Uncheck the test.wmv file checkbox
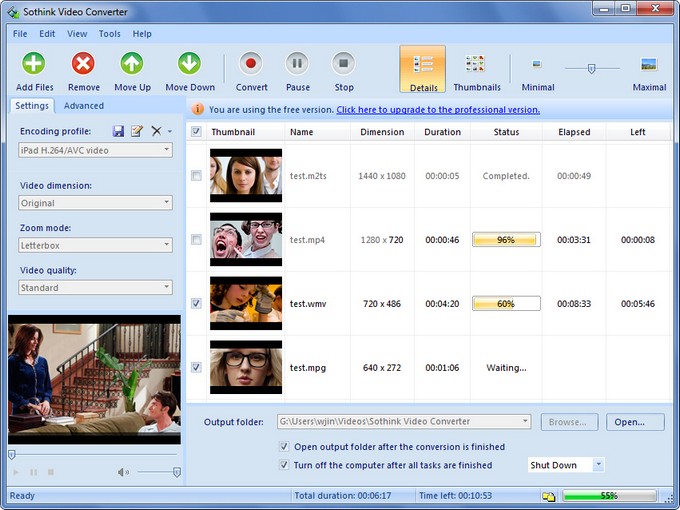The height and width of the screenshot is (510, 680). click(x=196, y=304)
